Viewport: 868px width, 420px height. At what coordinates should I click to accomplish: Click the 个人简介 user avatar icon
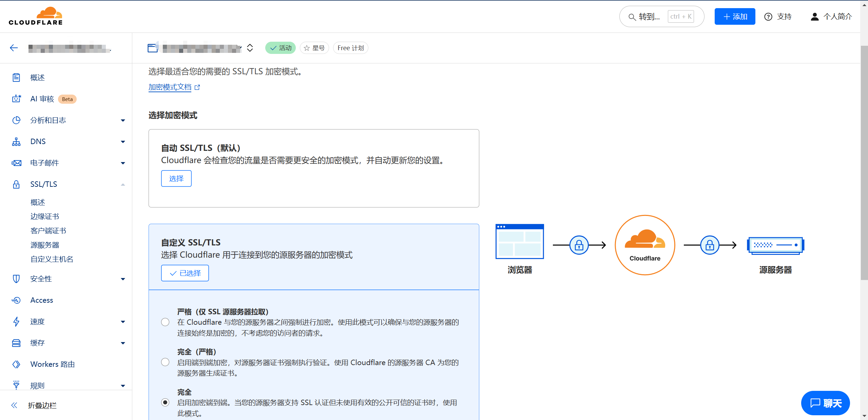814,17
